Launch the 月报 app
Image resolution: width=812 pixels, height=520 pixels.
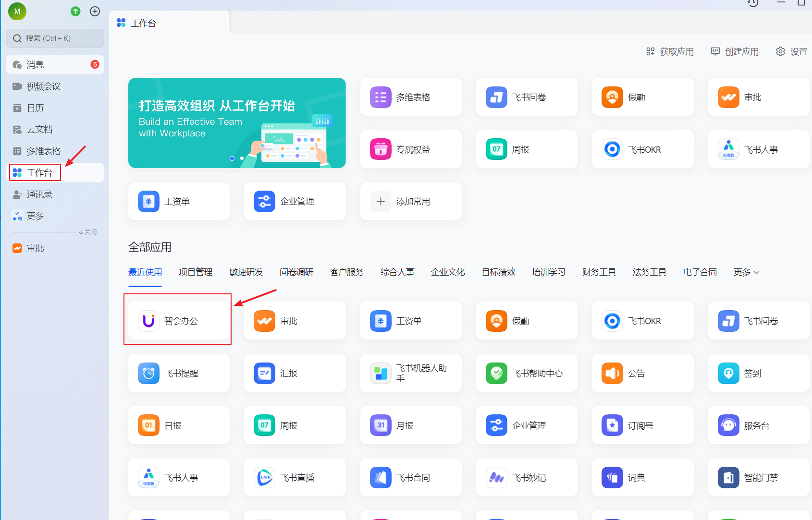(411, 425)
